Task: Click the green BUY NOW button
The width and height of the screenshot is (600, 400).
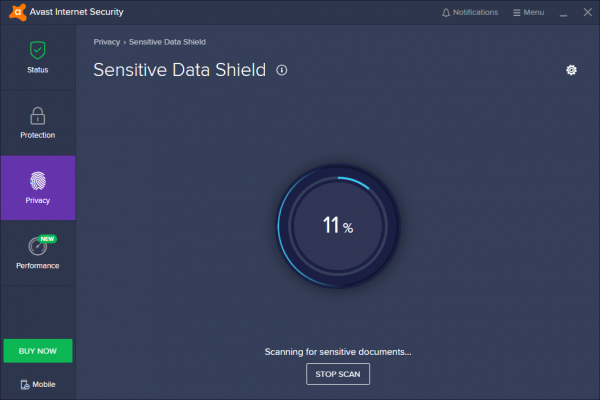Action: click(37, 351)
